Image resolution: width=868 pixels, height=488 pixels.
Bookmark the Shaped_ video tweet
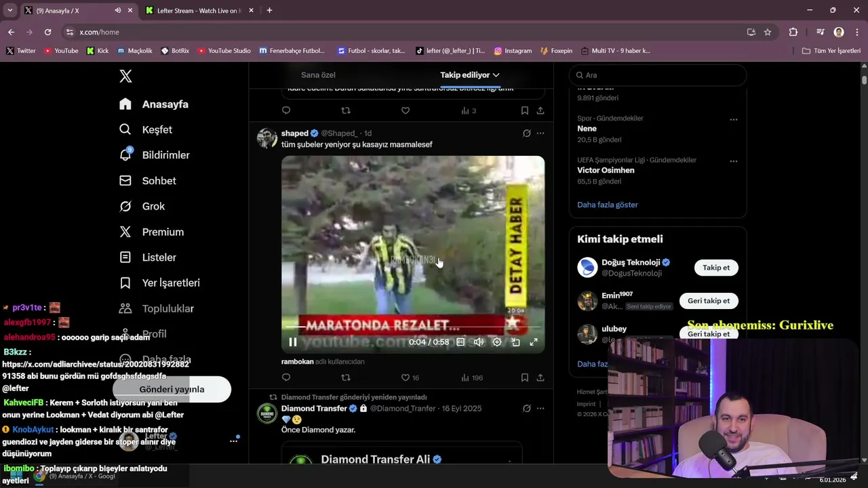tap(524, 378)
